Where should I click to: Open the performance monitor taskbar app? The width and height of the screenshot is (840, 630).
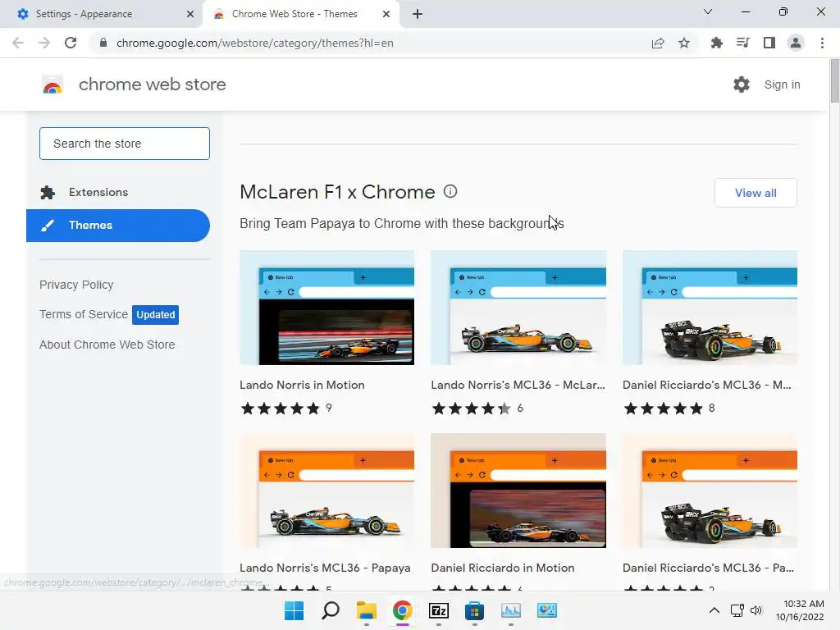[510, 610]
